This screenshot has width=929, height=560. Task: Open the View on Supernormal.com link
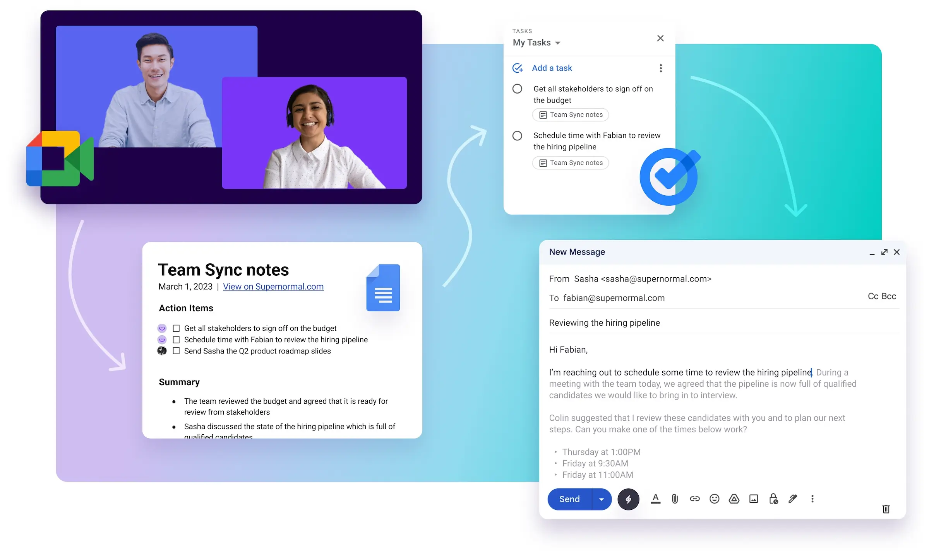click(x=273, y=287)
